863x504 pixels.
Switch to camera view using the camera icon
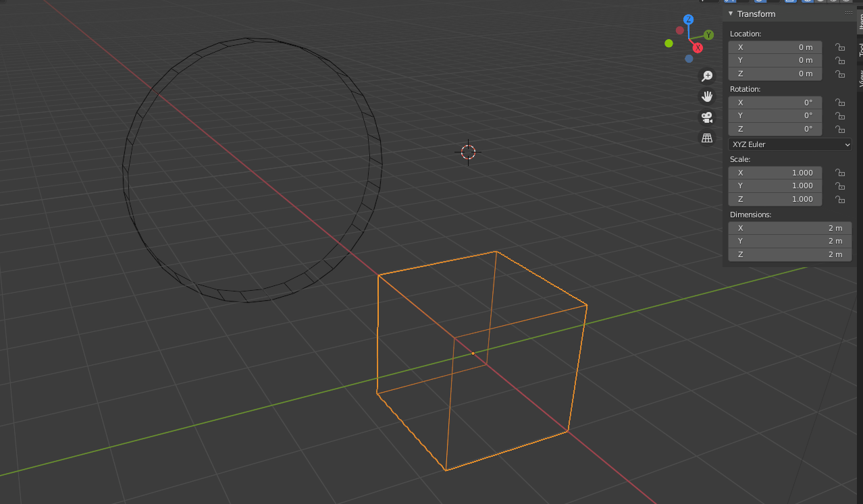tap(706, 117)
